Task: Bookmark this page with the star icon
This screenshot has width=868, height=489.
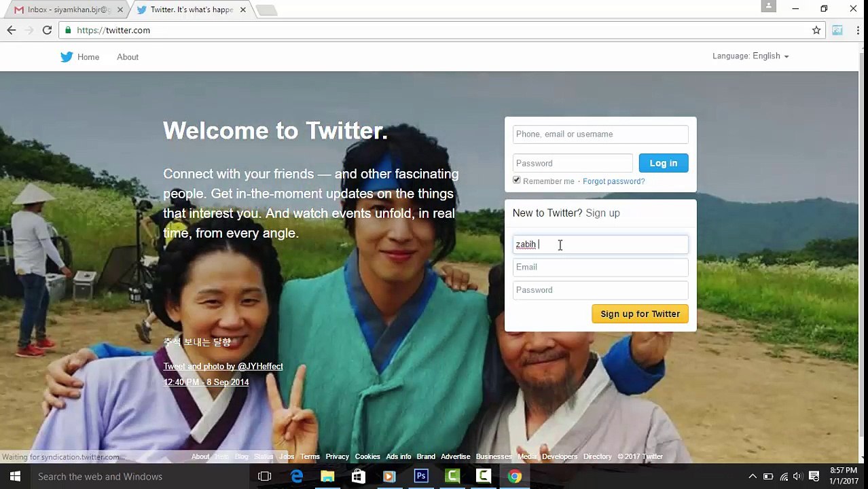Action: pyautogui.click(x=816, y=30)
